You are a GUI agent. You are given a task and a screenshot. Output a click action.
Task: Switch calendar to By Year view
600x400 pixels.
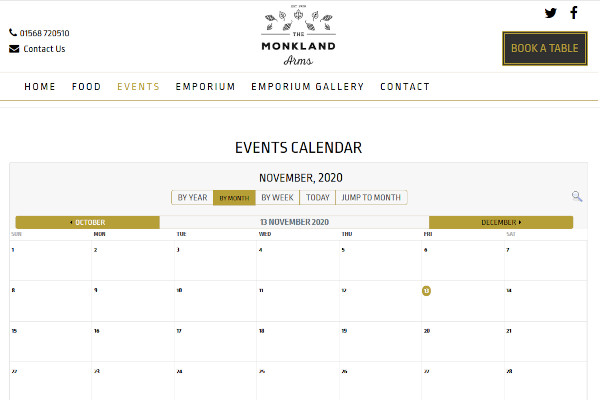click(192, 197)
